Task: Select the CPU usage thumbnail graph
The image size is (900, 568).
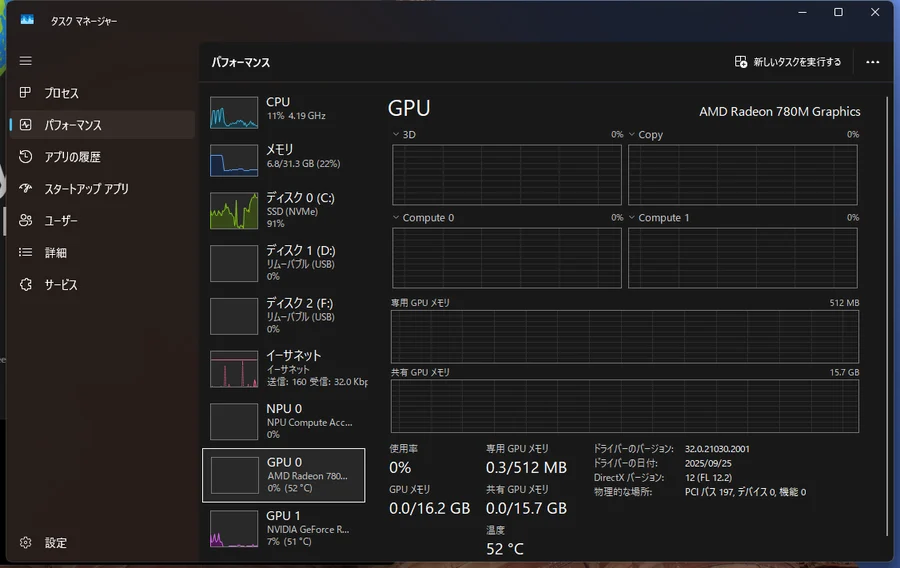Action: (x=234, y=112)
